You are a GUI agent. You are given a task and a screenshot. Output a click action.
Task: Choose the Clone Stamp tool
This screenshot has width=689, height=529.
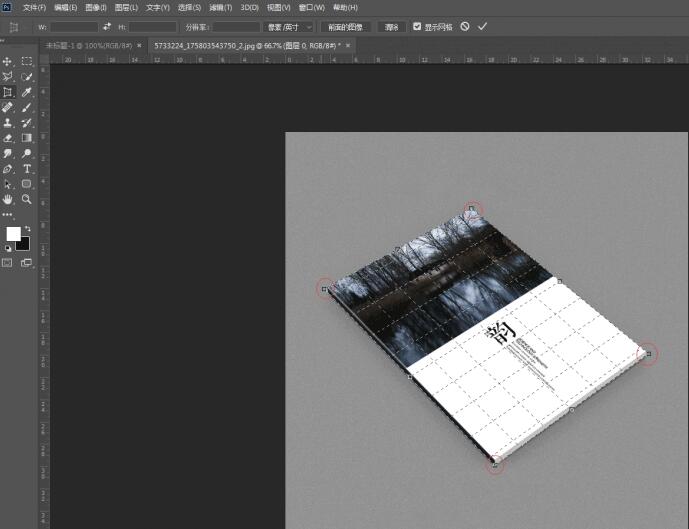coord(8,123)
